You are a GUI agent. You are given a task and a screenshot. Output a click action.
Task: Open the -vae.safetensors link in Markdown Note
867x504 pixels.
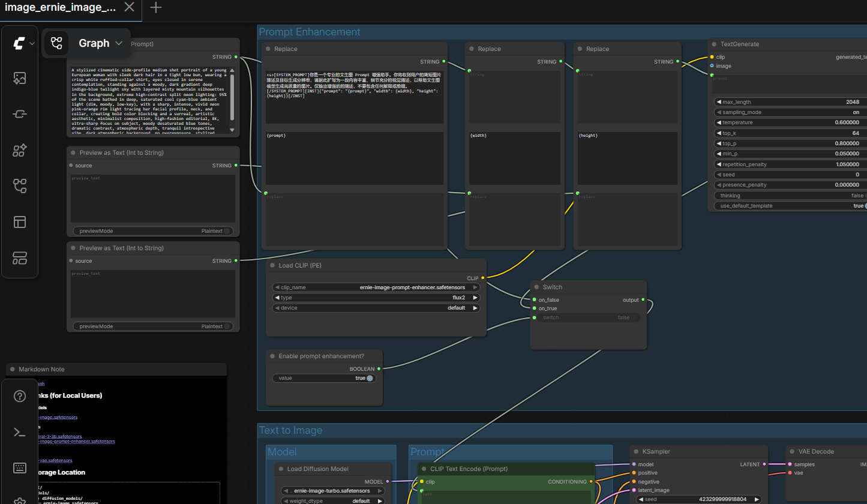55,460
